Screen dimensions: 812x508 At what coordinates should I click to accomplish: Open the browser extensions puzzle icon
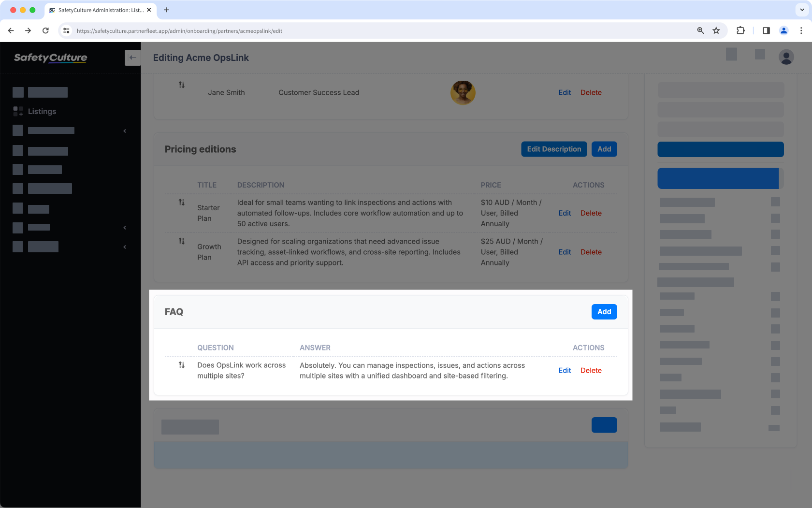coord(740,30)
